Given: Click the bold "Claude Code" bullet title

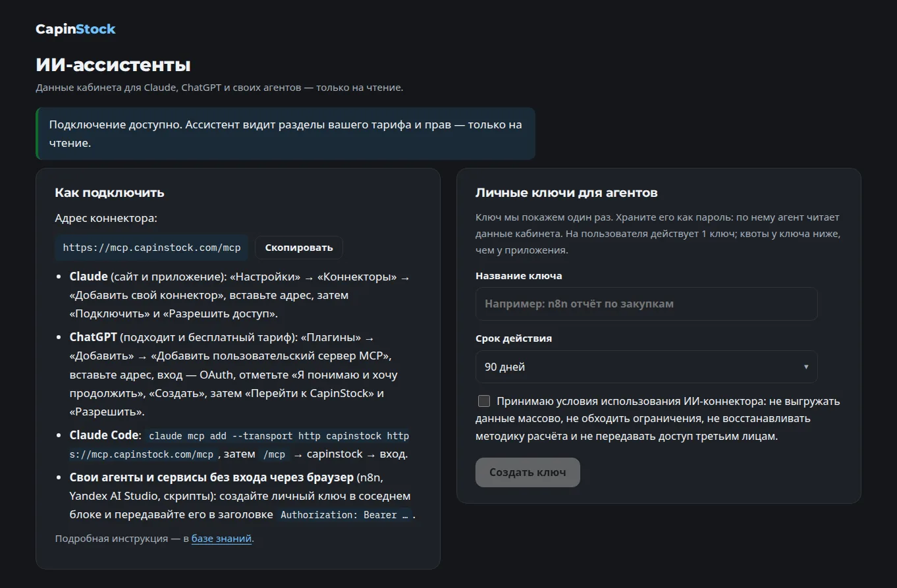Looking at the screenshot, I should (105, 435).
